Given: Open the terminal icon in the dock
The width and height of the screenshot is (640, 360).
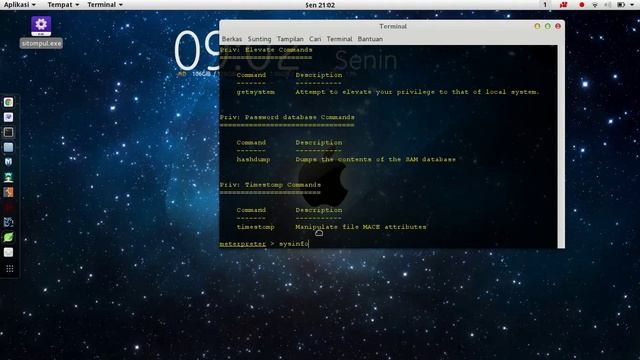Looking at the screenshot, I should coord(9,132).
